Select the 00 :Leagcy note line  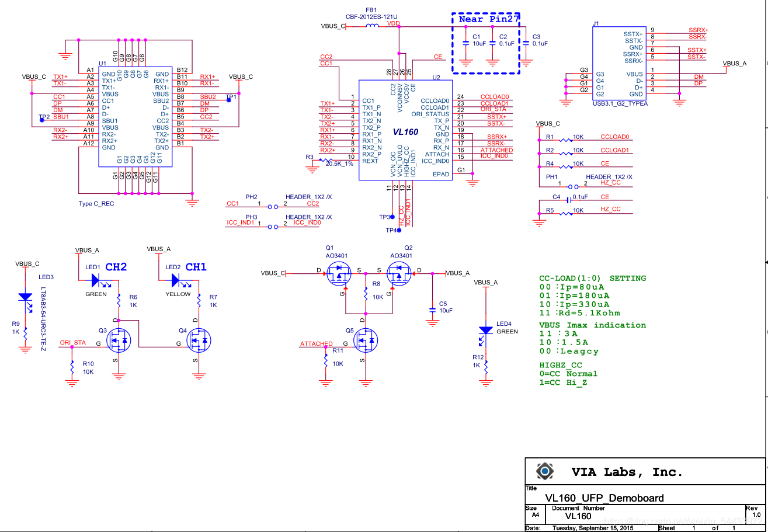coord(569,352)
